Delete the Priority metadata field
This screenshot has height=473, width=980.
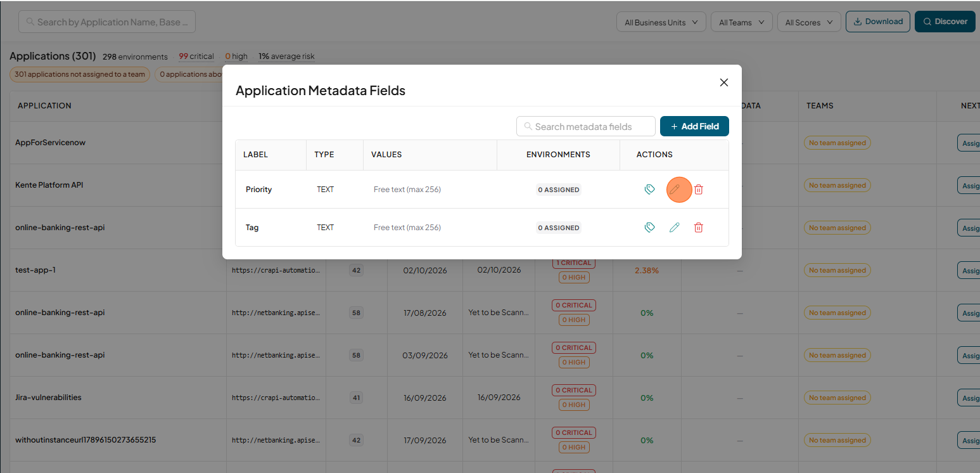[699, 189]
